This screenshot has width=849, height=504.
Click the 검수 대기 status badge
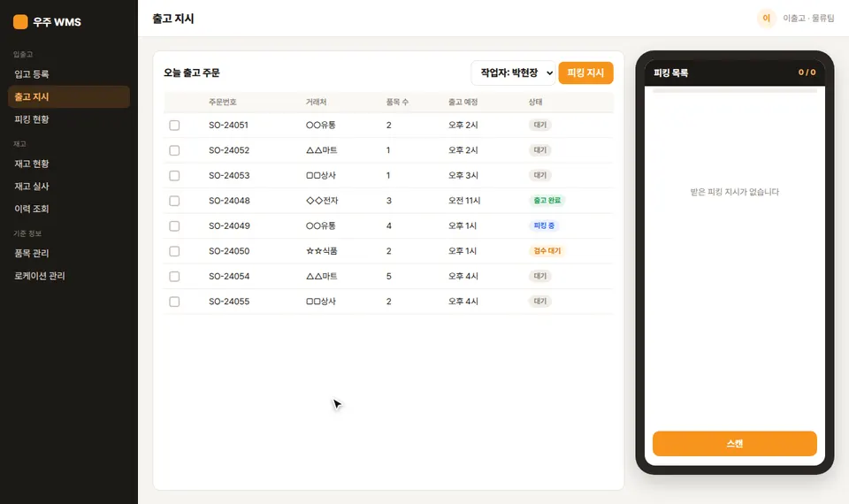point(547,250)
